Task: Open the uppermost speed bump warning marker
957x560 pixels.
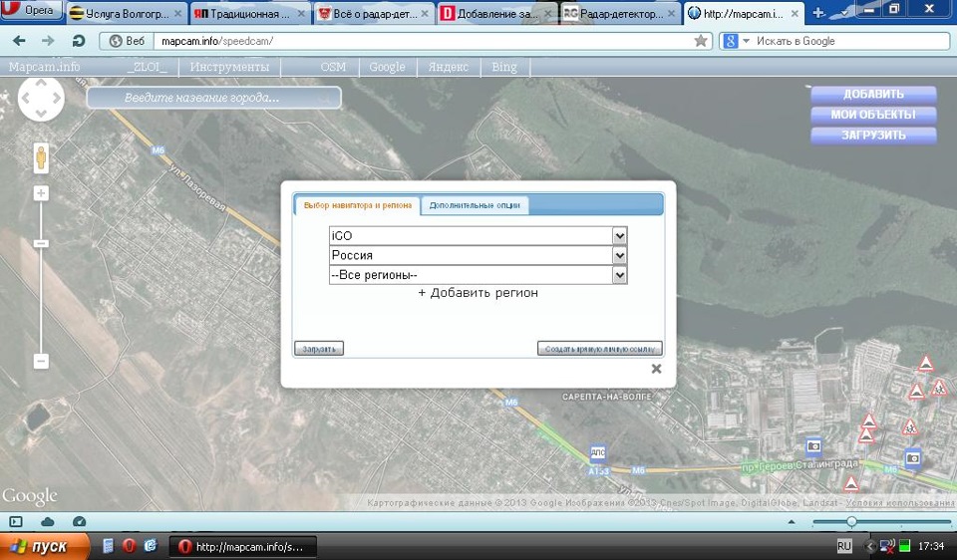Action: click(926, 364)
